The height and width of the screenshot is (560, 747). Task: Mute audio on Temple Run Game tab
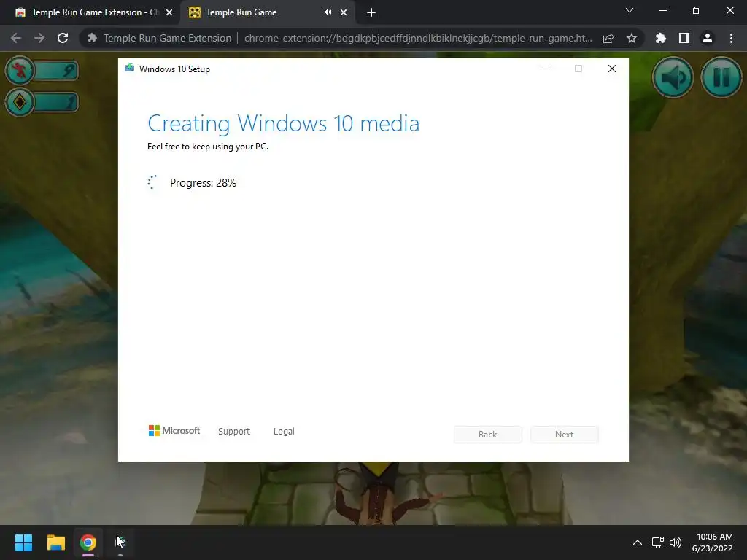pos(328,12)
